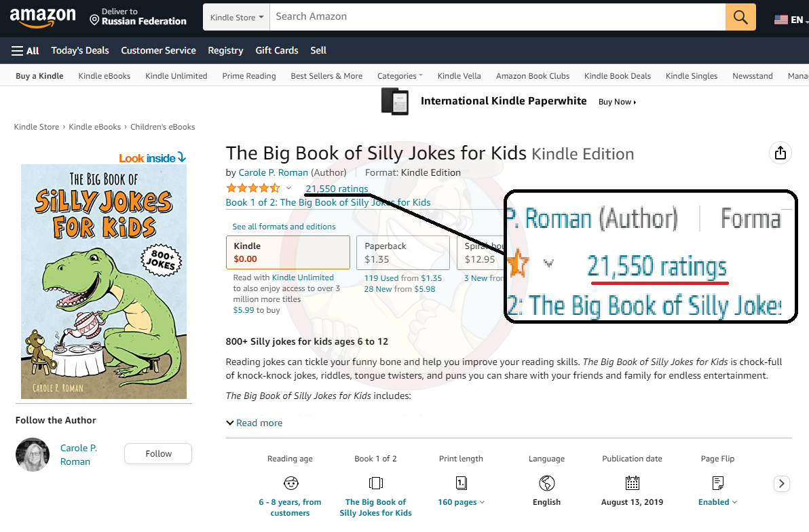Viewport: 809px width, 532px height.
Task: Expand the Read more description link
Action: [x=254, y=423]
